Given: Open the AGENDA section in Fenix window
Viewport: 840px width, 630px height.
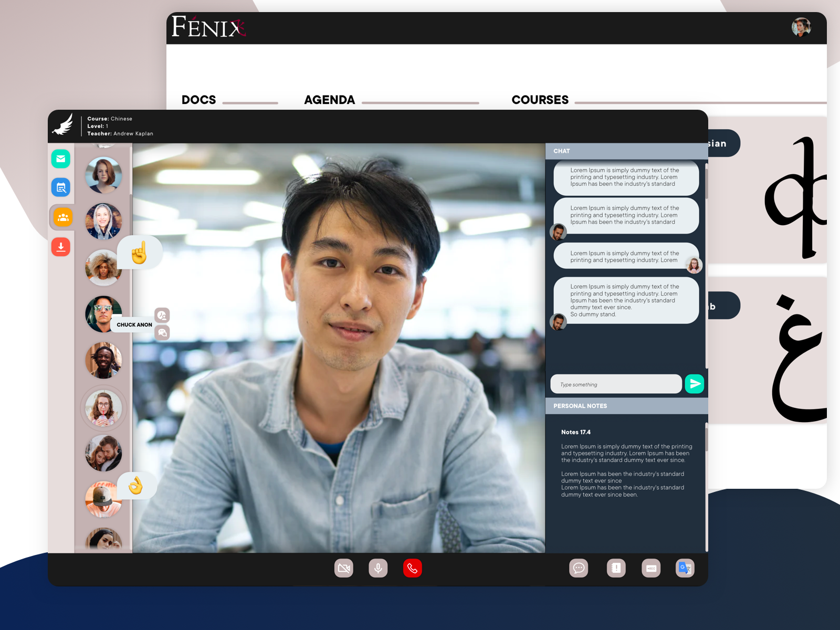Looking at the screenshot, I should (330, 100).
